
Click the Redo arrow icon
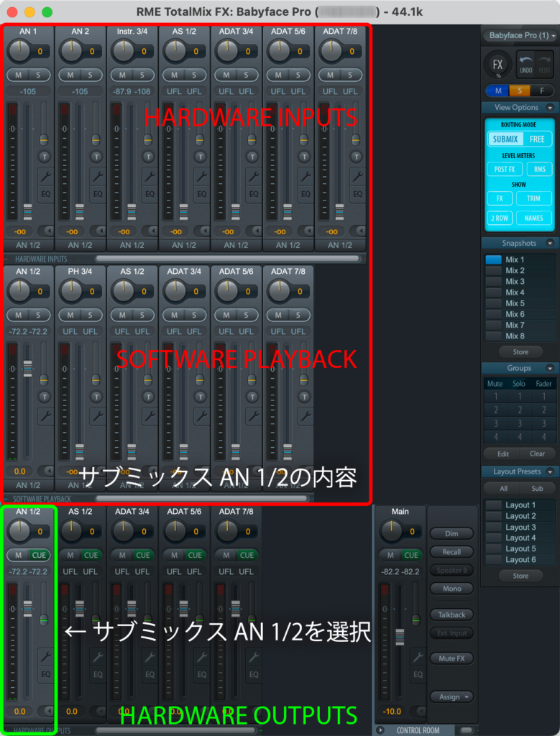click(x=544, y=64)
